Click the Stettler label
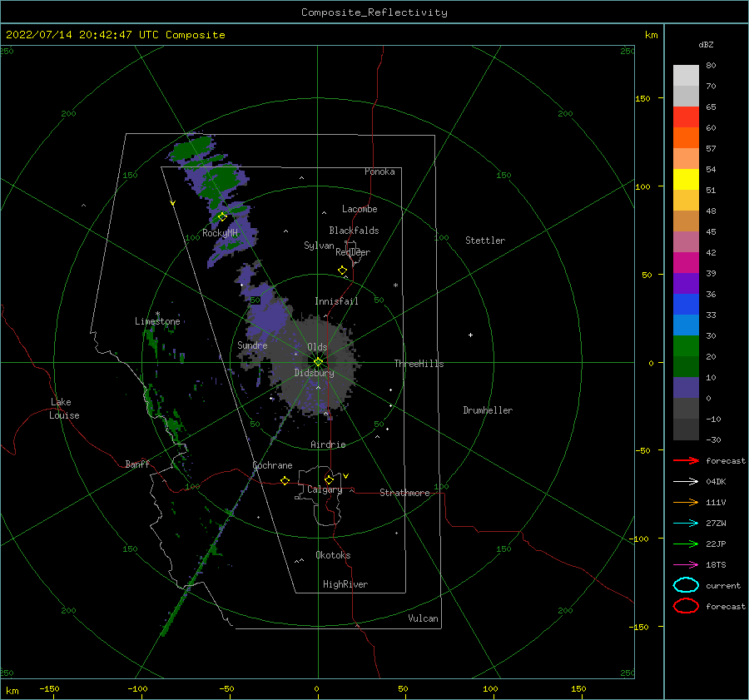 pyautogui.click(x=485, y=241)
